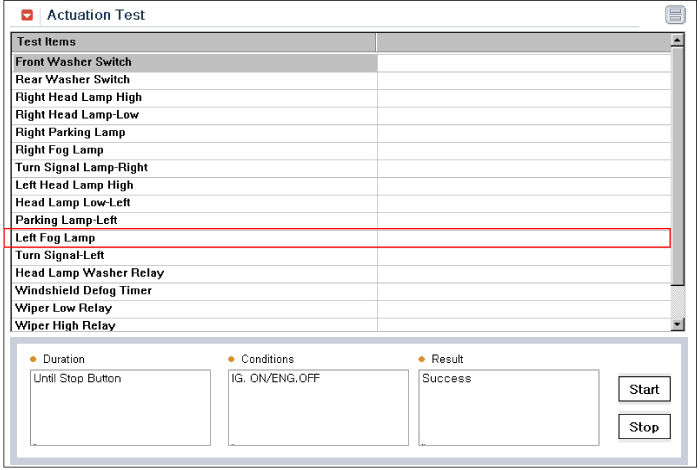Select Head Lamp Washer Relay row
Image resolution: width=700 pixels, height=470 pixels.
click(x=342, y=273)
